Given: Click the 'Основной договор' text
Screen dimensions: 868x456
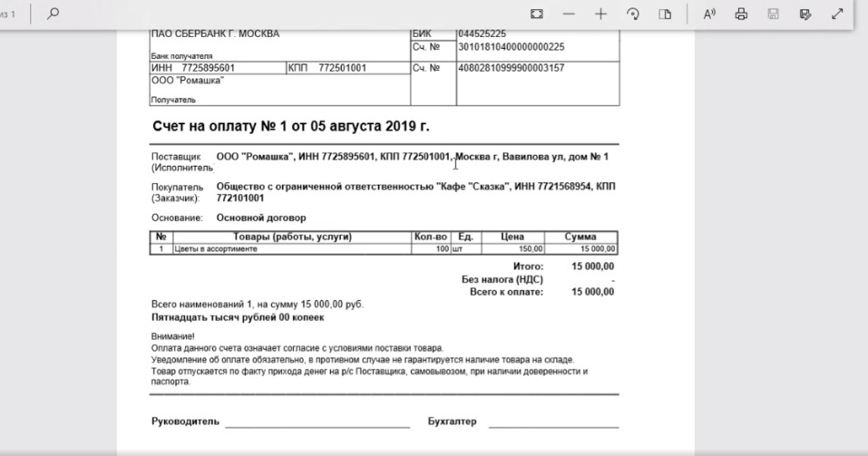Looking at the screenshot, I should click(261, 218).
